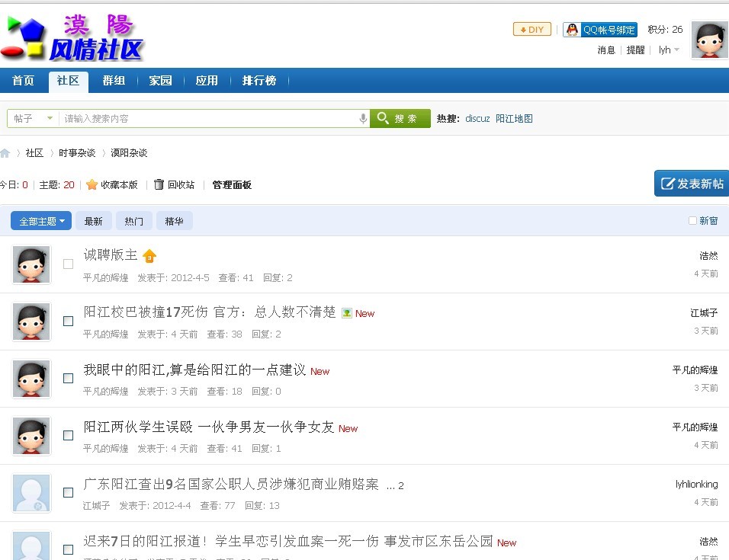Open 消息 messages link
Viewport: 729px width, 560px height.
pyautogui.click(x=606, y=50)
